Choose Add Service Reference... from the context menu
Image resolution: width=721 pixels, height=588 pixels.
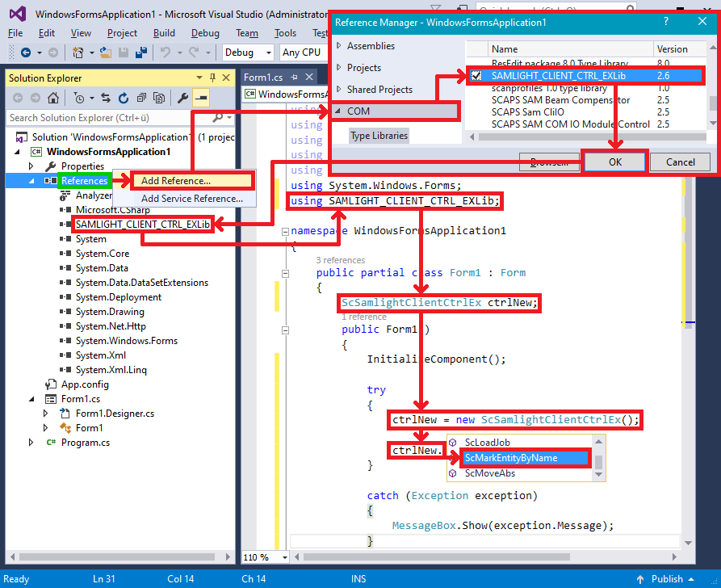[x=191, y=199]
